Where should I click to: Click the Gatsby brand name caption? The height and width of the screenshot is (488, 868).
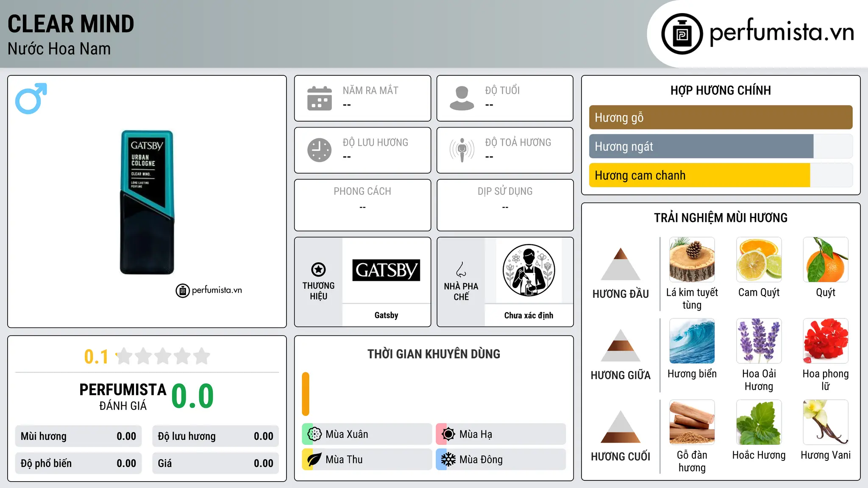pos(386,315)
